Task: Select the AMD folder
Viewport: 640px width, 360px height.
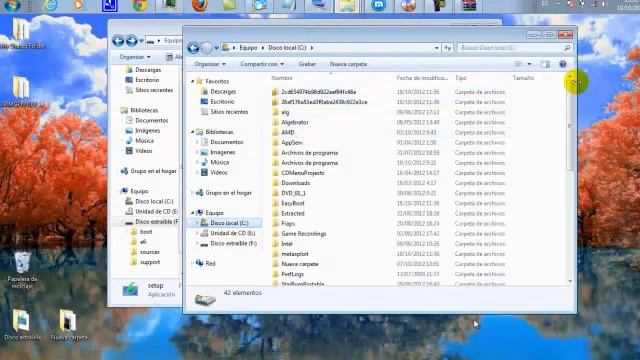Action: [x=288, y=133]
